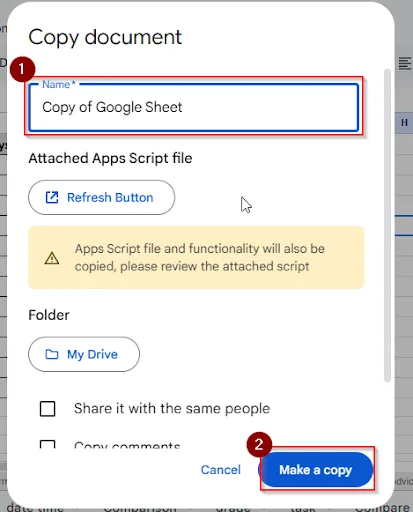Click Cancel in Copy document dialog

click(x=220, y=470)
